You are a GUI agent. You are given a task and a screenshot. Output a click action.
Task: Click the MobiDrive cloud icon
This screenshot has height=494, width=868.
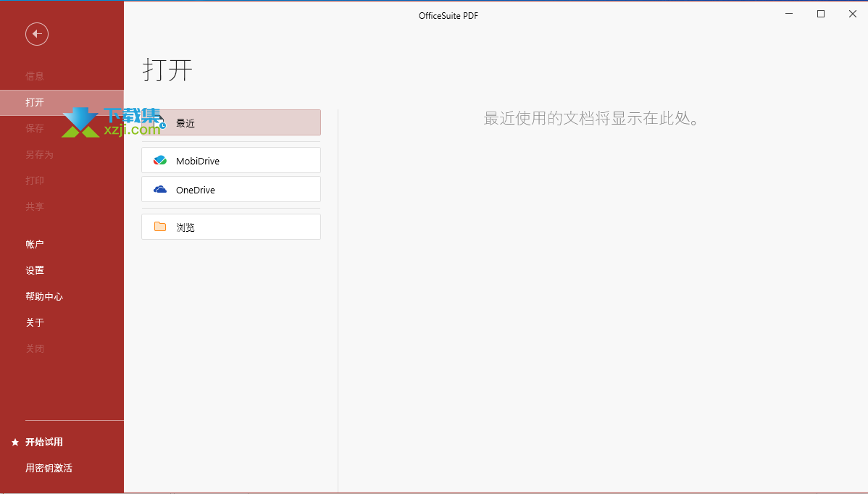(160, 160)
